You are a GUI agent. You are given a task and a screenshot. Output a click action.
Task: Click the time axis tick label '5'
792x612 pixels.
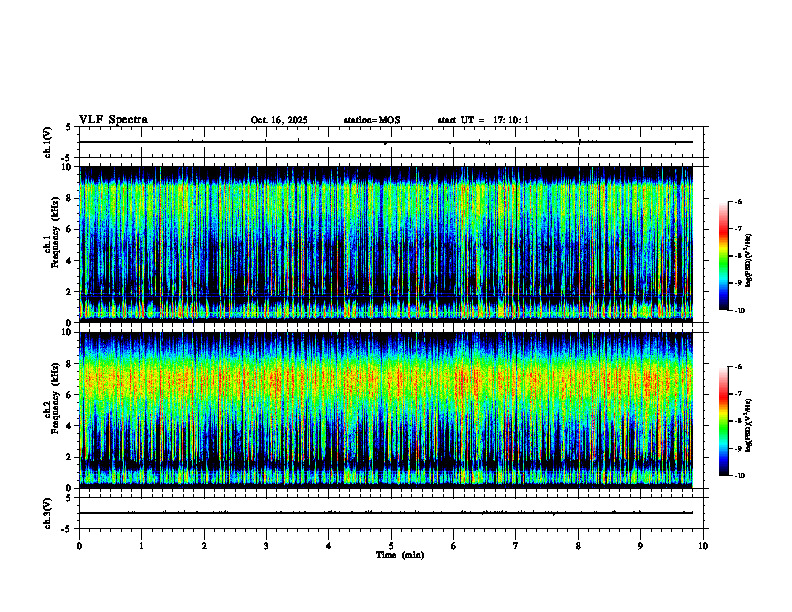tap(391, 546)
